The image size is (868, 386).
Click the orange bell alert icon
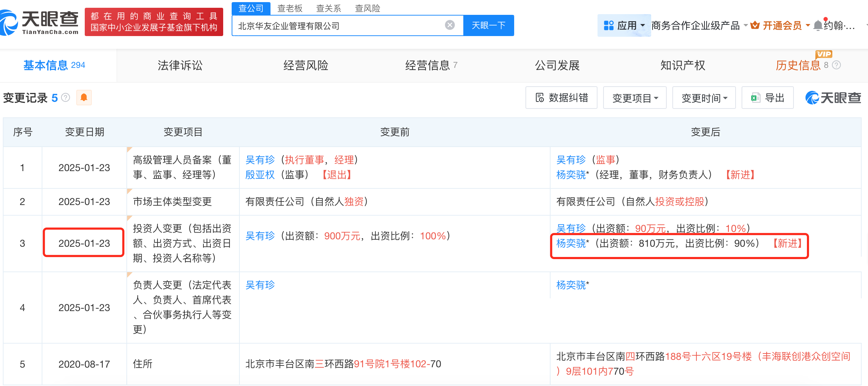(x=84, y=98)
